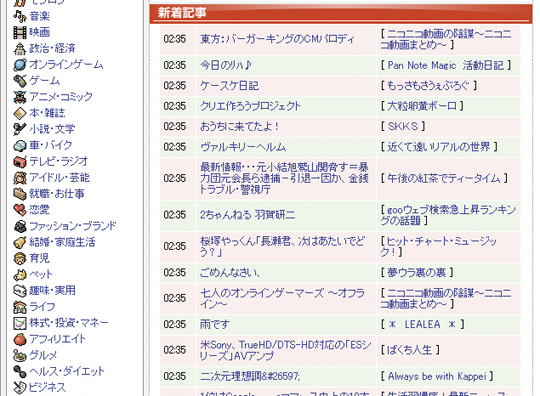Open the 株式・投資・マネー category link
This screenshot has height=396, width=540.
click(x=69, y=323)
